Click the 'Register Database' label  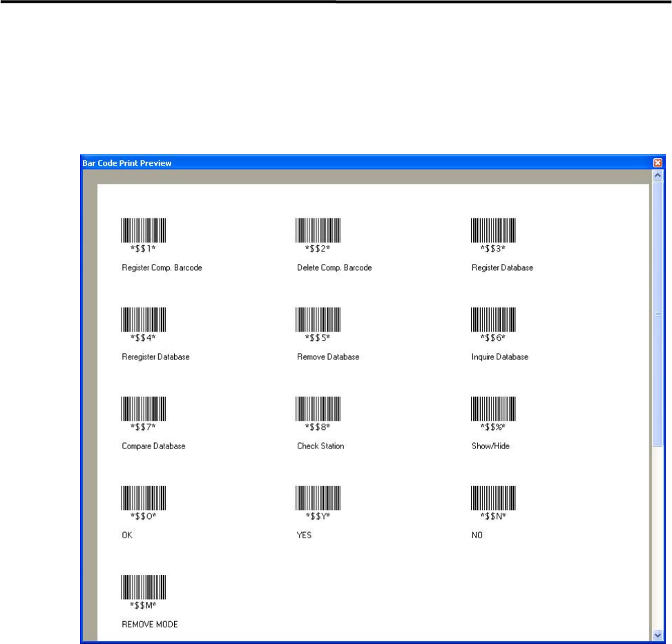(502, 268)
